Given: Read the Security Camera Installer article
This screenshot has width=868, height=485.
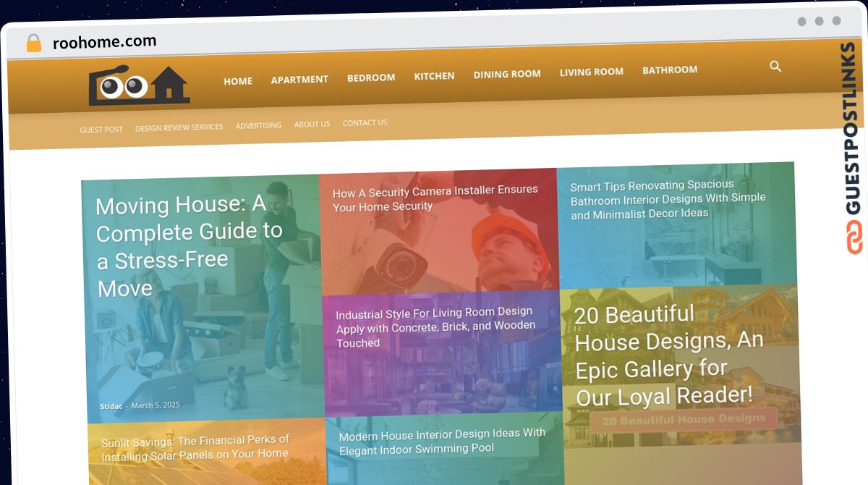Looking at the screenshot, I should [435, 198].
